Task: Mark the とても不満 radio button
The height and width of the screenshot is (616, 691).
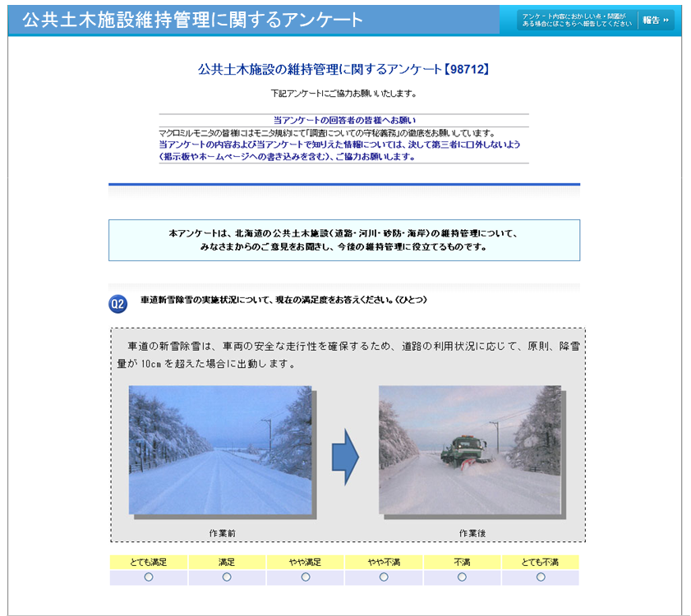Action: point(541,577)
